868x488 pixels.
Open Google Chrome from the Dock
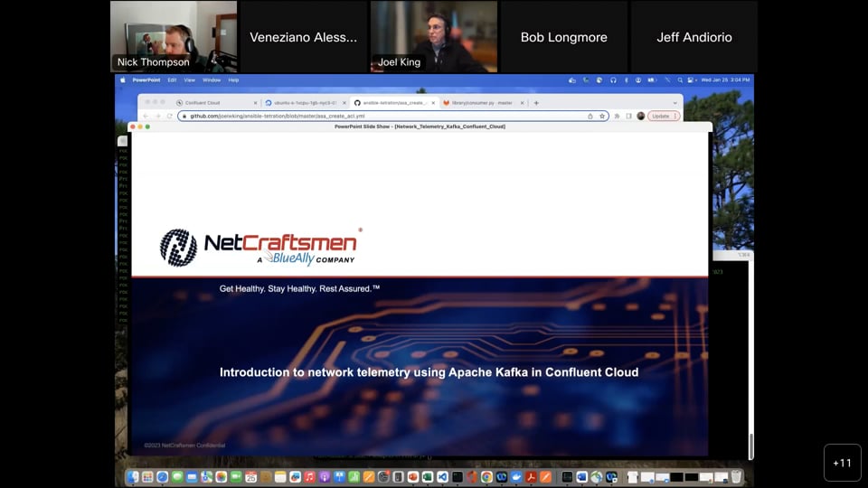pos(486,477)
